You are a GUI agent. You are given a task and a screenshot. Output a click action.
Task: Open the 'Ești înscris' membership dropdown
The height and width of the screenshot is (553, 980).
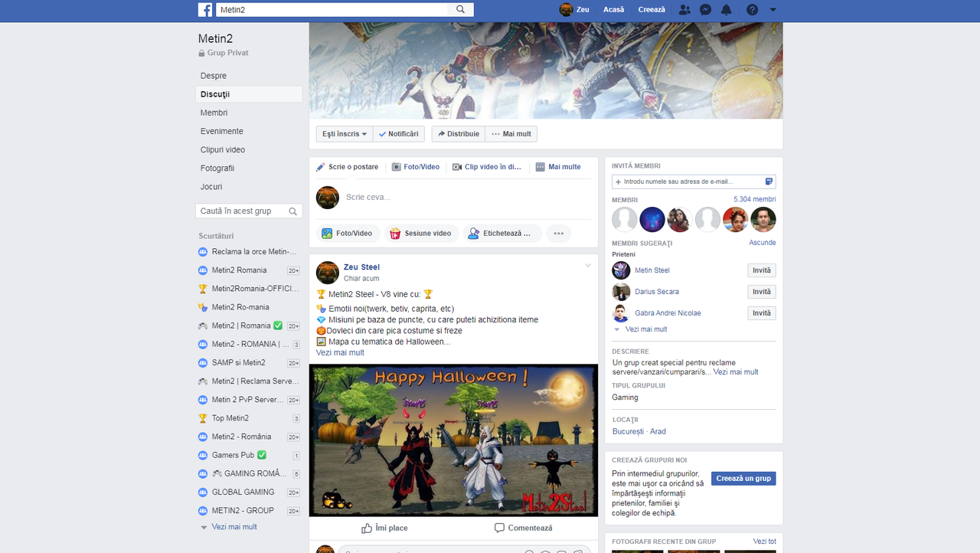pyautogui.click(x=343, y=133)
